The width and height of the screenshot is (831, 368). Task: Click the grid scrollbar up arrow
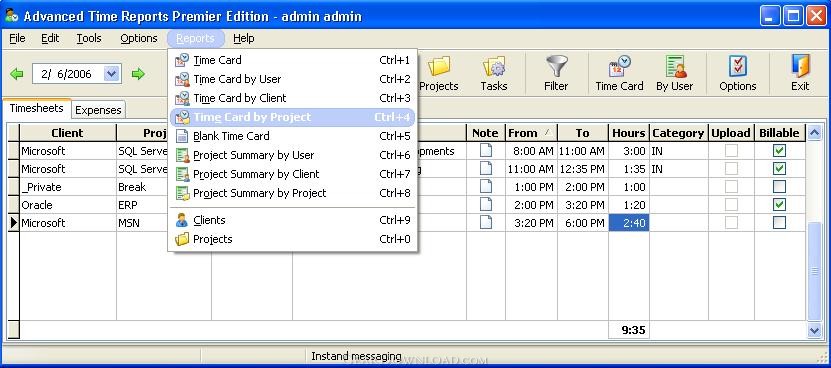click(814, 133)
